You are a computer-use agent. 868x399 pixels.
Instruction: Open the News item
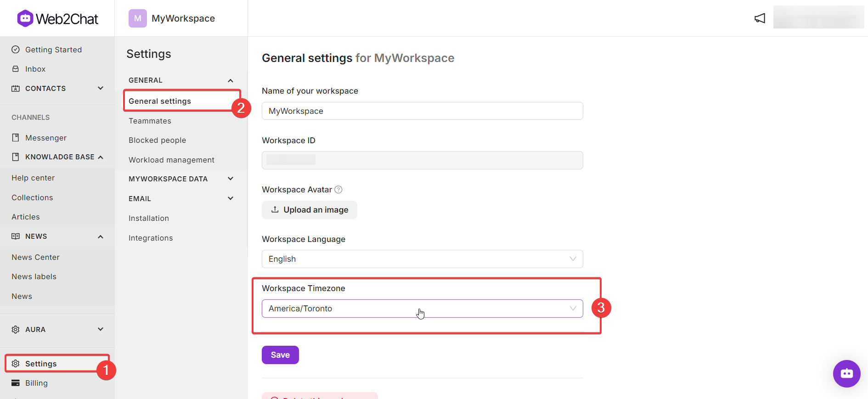(x=22, y=296)
